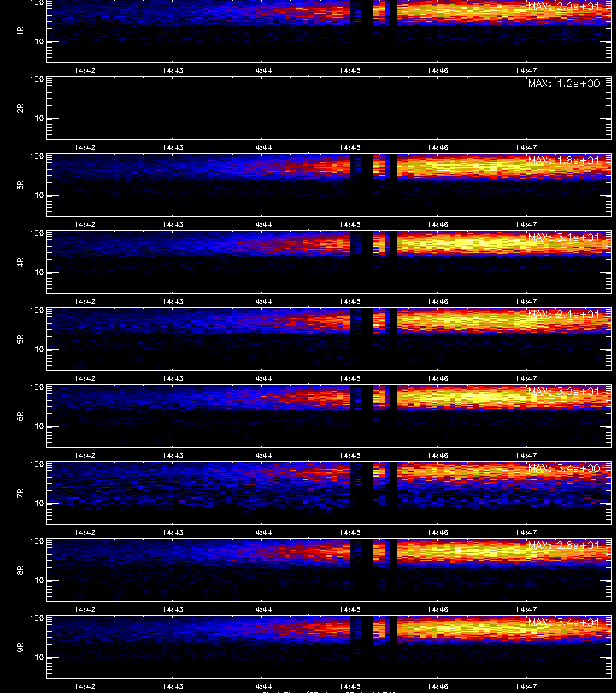Select the 'MAX: 3.0e+01' annotation
The height and width of the screenshot is (693, 616).
pos(564,391)
